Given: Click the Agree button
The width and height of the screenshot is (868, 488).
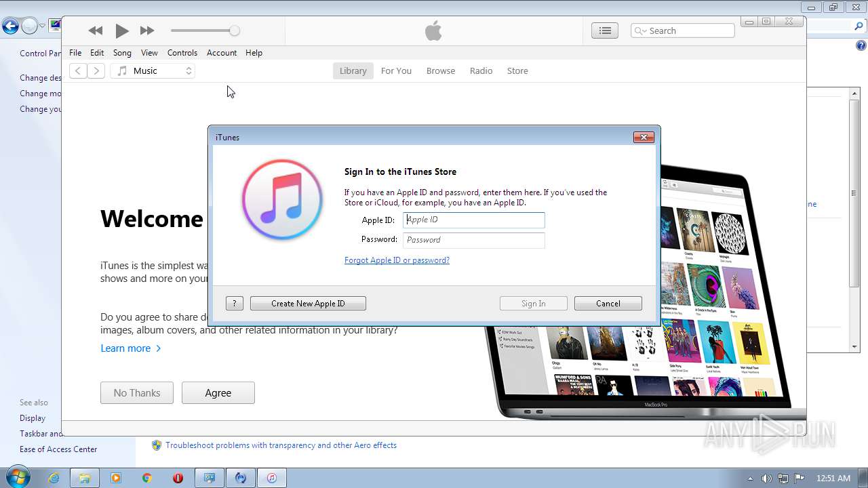Looking at the screenshot, I should point(218,393).
